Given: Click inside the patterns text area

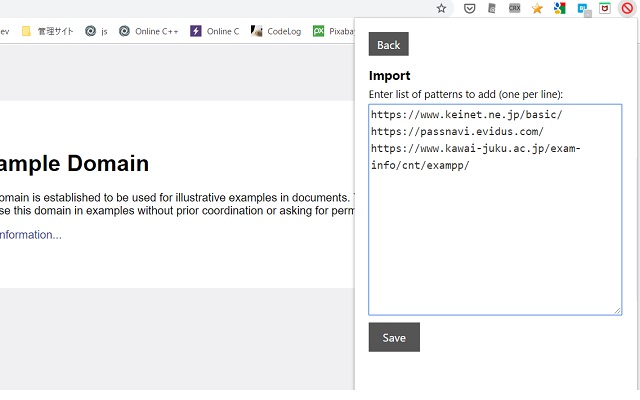Looking at the screenshot, I should [x=495, y=240].
